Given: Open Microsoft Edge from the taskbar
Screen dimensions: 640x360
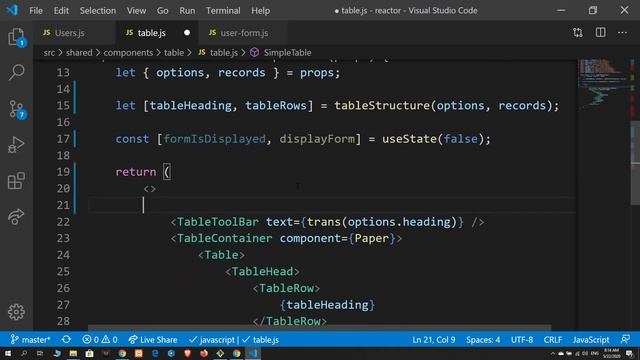Looking at the screenshot, I should pyautogui.click(x=155, y=353).
